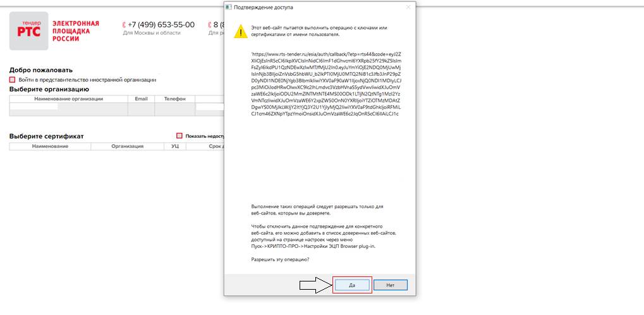
Task: Click the 'Организация' certificate column header
Action: coord(128,146)
